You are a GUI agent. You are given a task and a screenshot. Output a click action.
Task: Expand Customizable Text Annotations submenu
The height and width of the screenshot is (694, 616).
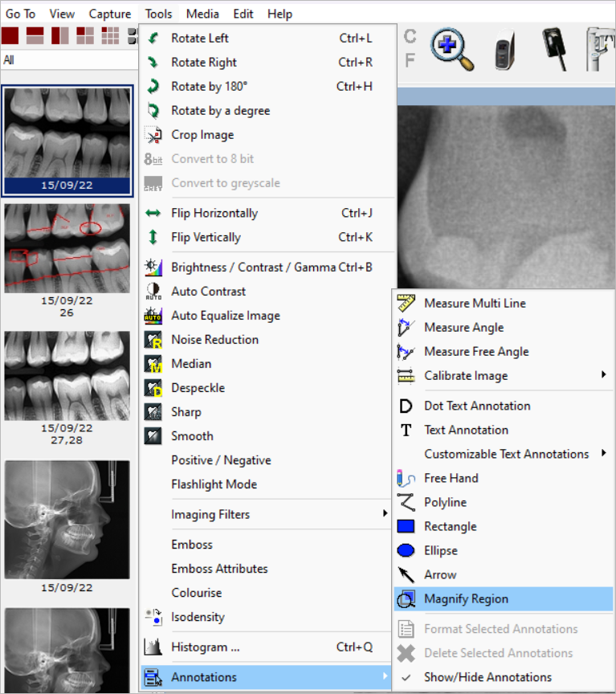[504, 454]
